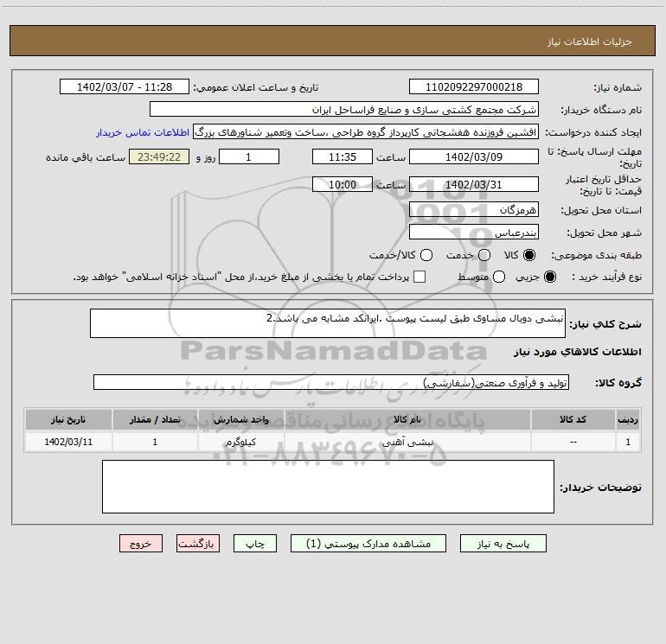Click the remaining time field 23:49:22
The height and width of the screenshot is (644, 666).
coord(159,157)
